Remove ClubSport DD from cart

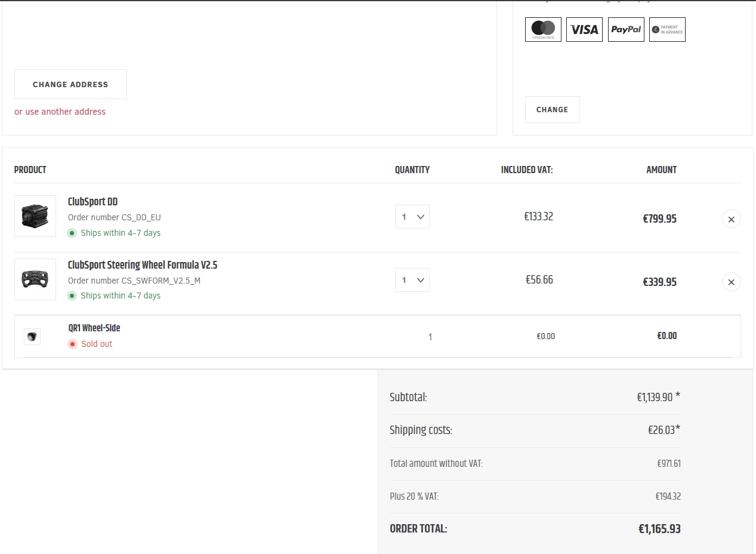(x=731, y=219)
